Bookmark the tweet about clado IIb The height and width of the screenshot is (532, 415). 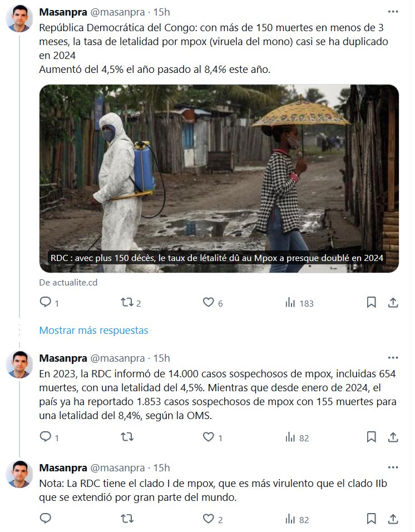(371, 519)
